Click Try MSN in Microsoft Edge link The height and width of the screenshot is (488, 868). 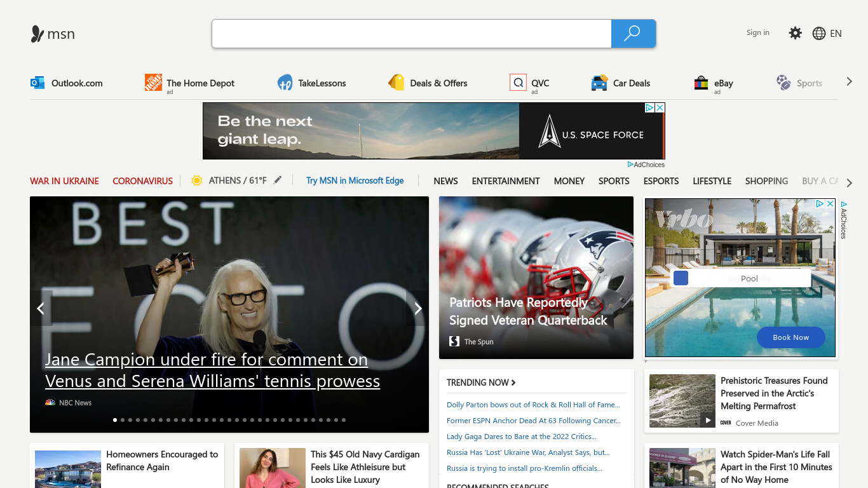pos(355,180)
